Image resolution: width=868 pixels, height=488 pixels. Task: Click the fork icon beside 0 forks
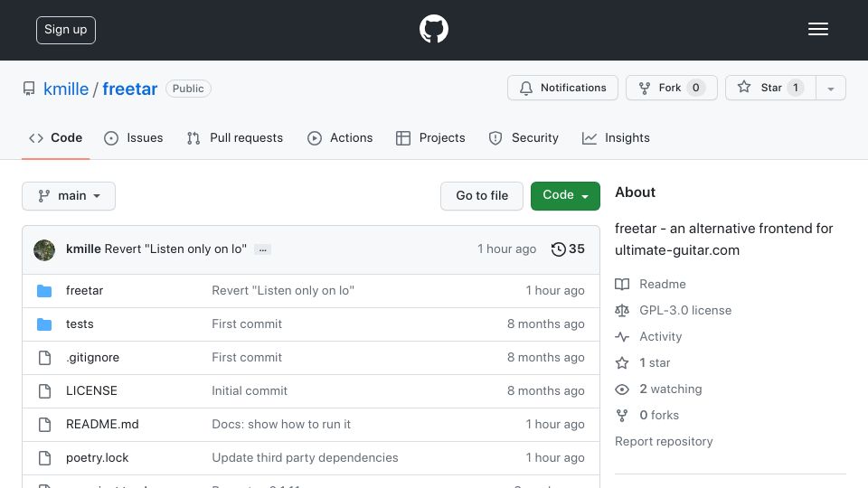coord(622,416)
